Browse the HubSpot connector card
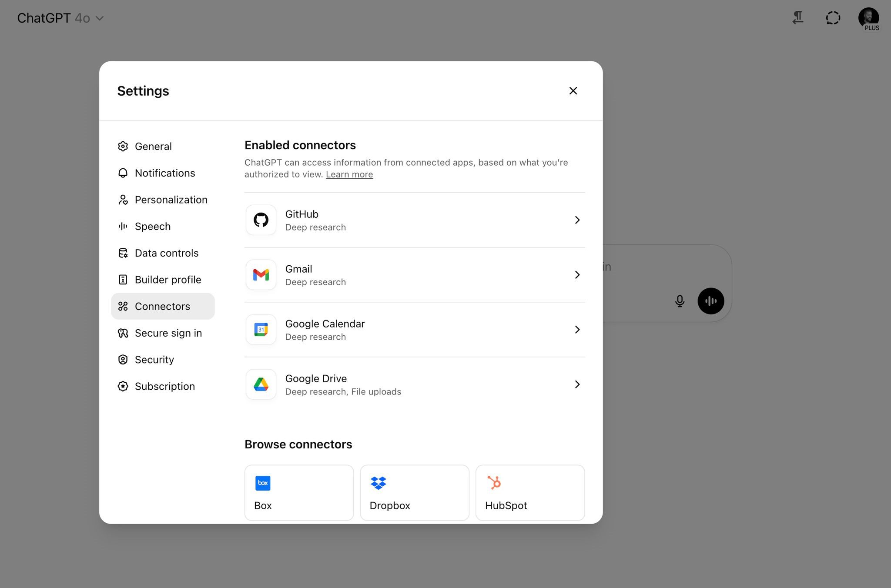The height and width of the screenshot is (588, 891). 530,493
